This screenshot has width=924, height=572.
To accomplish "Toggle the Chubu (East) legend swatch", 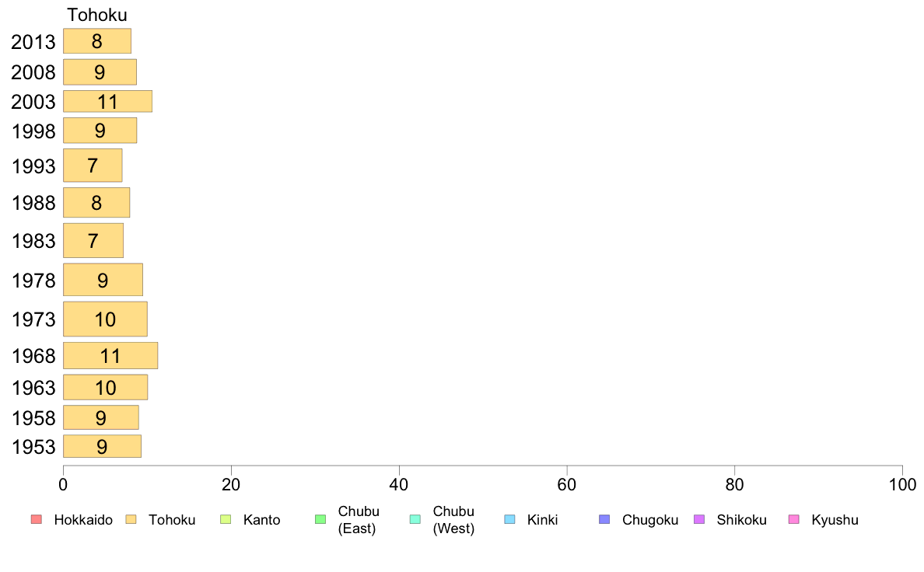I will pyautogui.click(x=320, y=520).
